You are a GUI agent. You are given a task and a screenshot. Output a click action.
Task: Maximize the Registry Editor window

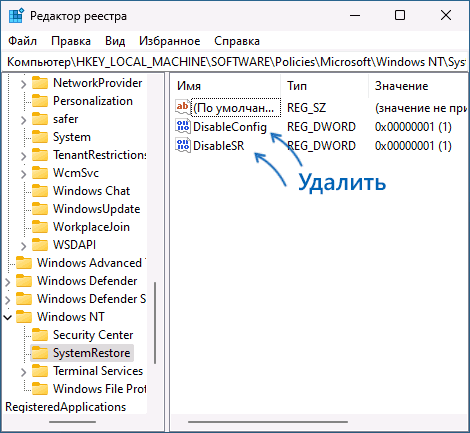tap(400, 15)
